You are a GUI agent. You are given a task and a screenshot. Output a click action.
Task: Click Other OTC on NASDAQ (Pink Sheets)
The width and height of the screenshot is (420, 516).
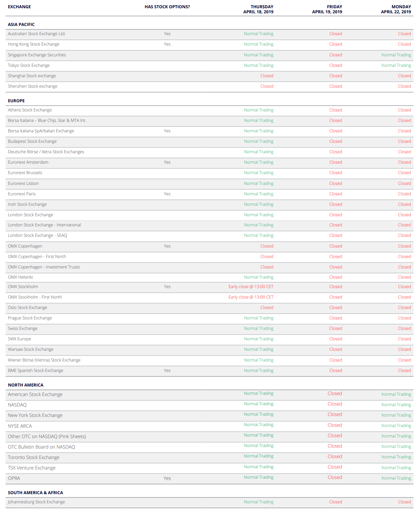click(47, 437)
